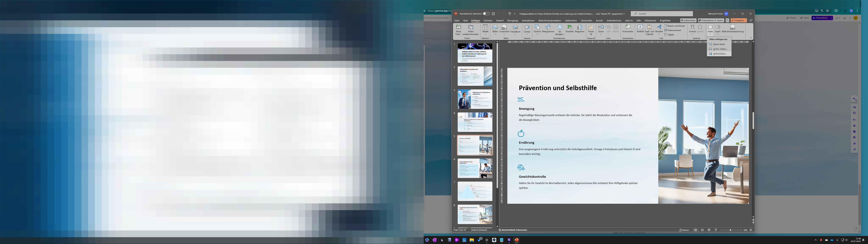Open Theme in the Gamma window
Screen dimensions: 868x244
pyautogui.click(x=791, y=18)
